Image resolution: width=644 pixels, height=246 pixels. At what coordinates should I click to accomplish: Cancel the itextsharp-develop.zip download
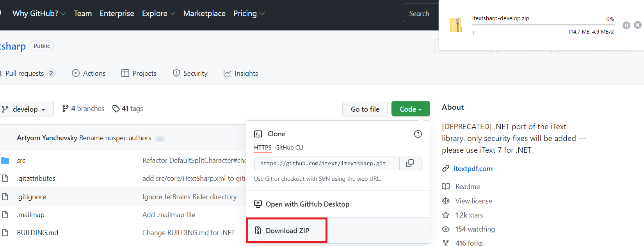click(x=638, y=25)
